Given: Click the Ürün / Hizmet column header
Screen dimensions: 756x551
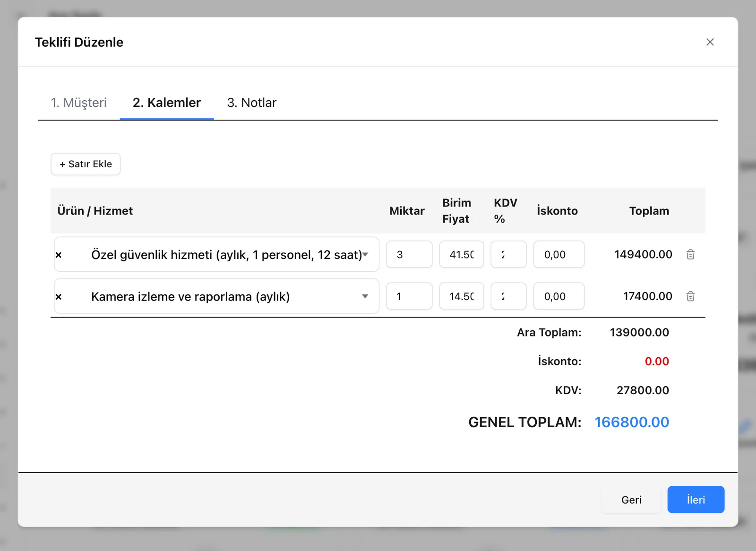Looking at the screenshot, I should click(95, 211).
